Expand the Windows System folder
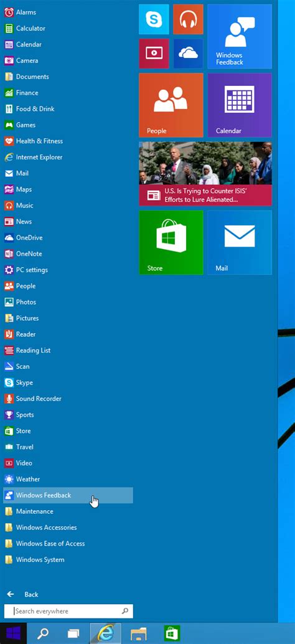 coord(68,559)
